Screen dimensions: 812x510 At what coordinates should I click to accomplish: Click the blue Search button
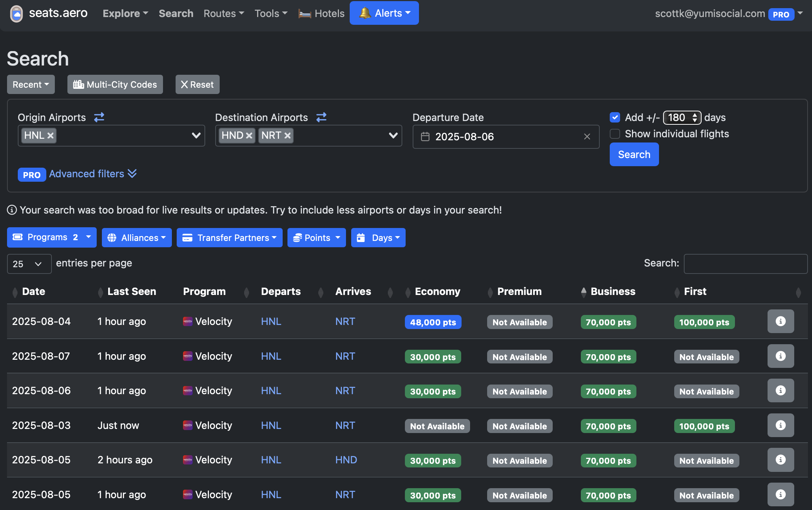click(634, 154)
